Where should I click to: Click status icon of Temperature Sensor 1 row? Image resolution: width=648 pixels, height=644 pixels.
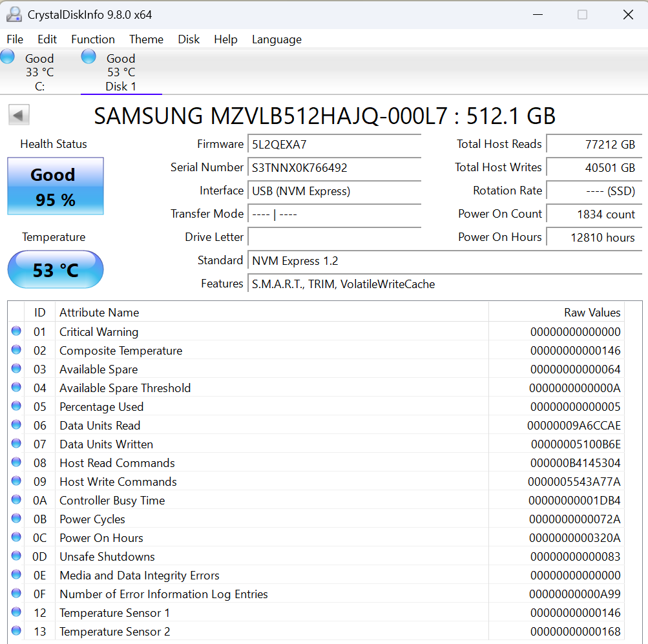pos(16,612)
